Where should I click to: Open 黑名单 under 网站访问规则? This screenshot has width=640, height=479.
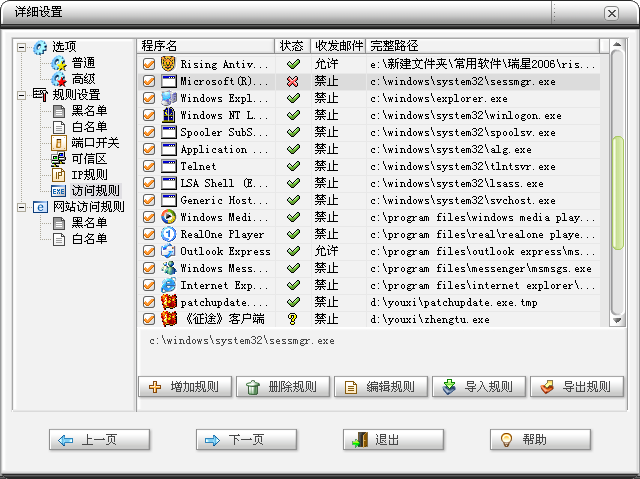point(89,223)
